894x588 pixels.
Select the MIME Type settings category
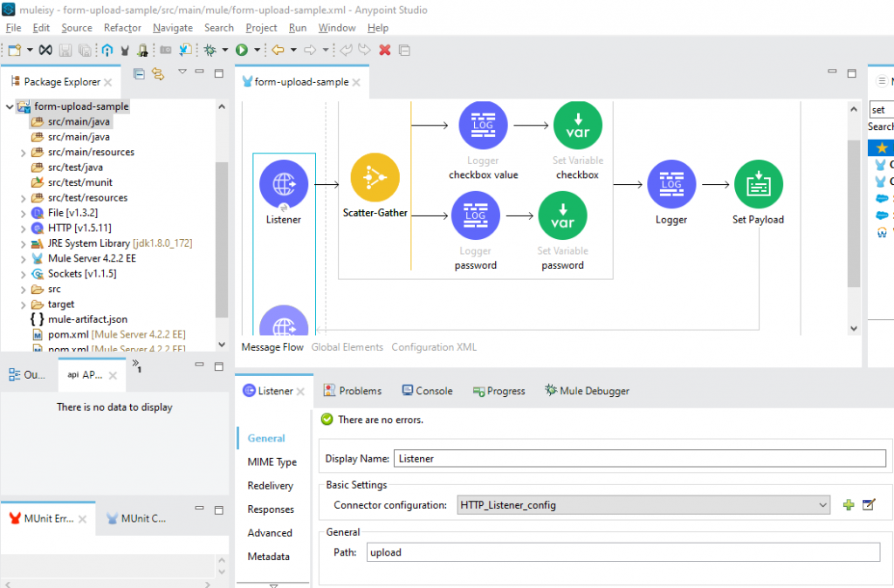coord(272,462)
